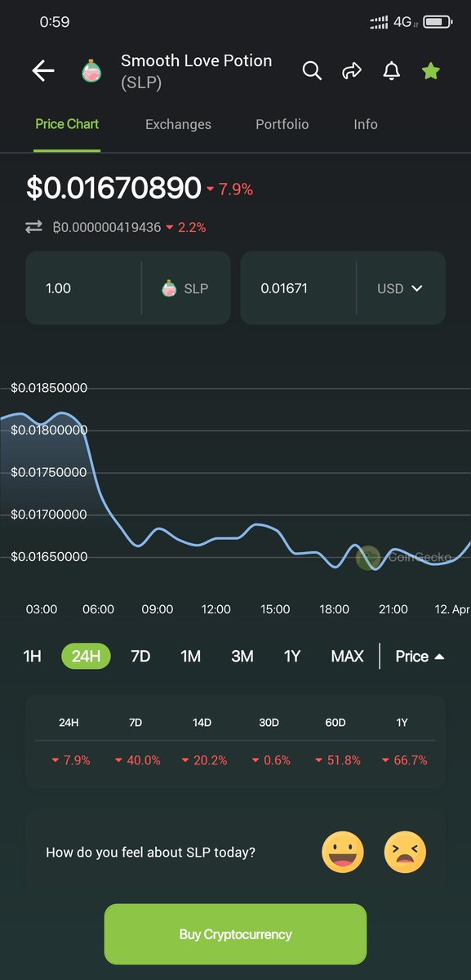This screenshot has width=471, height=980.
Task: Expand the Price chart type selector
Action: pos(420,656)
